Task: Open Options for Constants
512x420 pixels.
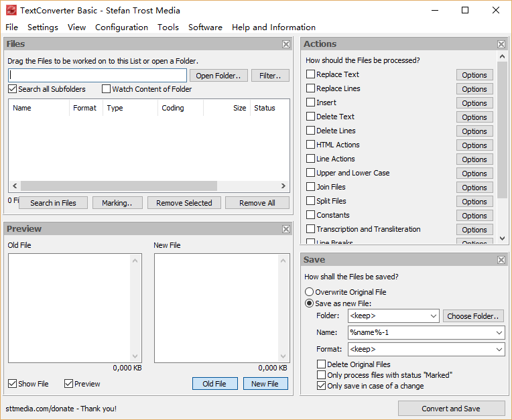Action: (474, 216)
